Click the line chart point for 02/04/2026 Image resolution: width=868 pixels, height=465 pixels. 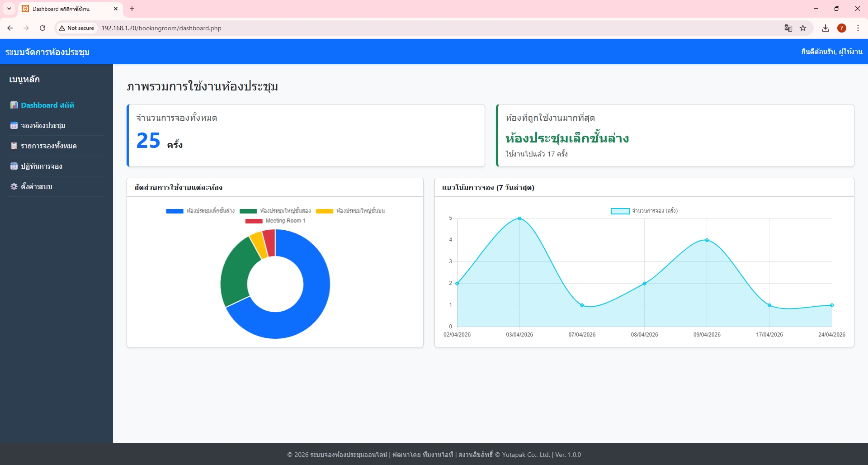click(457, 284)
